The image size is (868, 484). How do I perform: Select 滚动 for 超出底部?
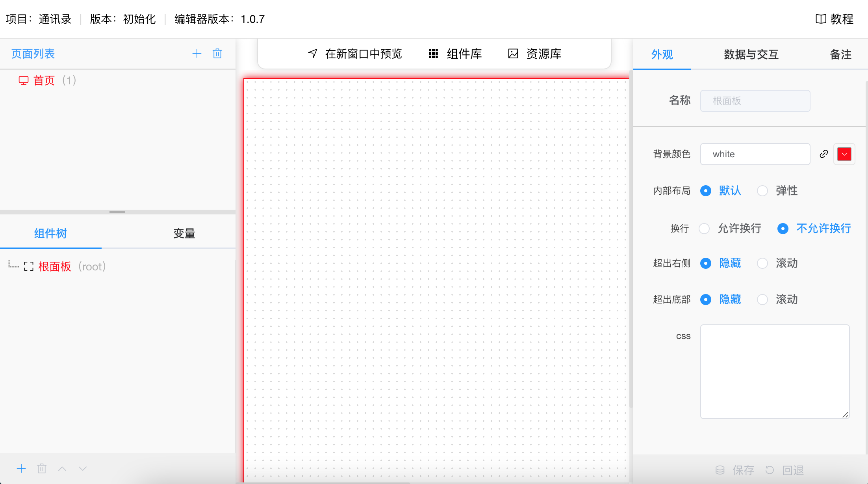[x=762, y=300]
